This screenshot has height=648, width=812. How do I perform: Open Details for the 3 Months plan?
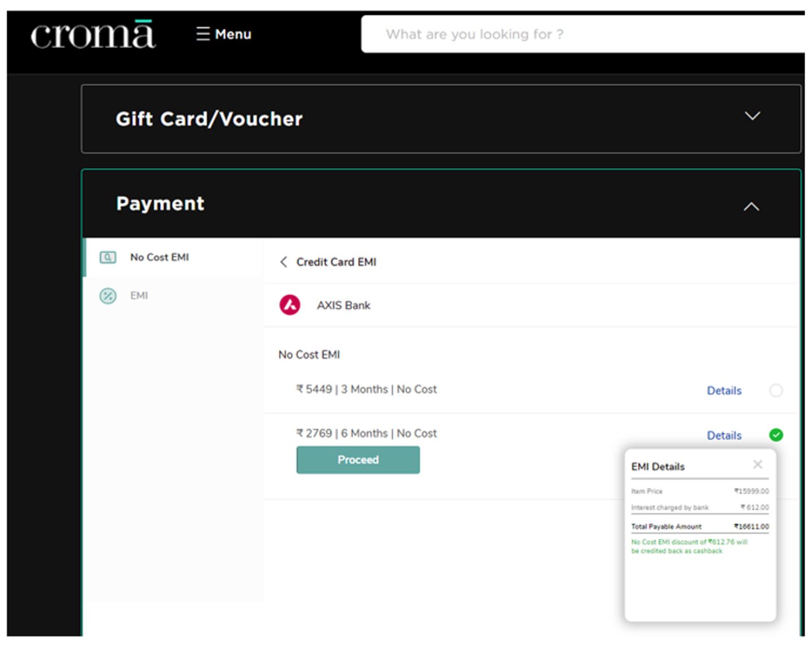point(724,390)
